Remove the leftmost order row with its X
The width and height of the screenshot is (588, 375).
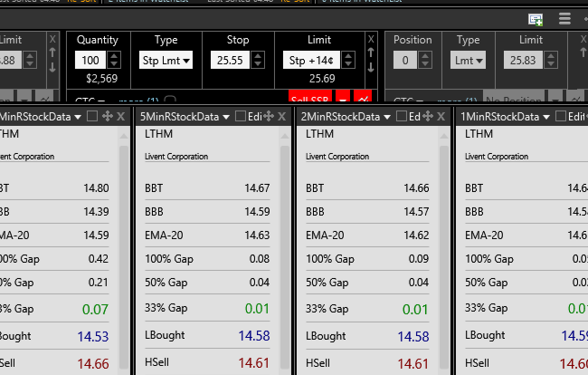[x=52, y=39]
